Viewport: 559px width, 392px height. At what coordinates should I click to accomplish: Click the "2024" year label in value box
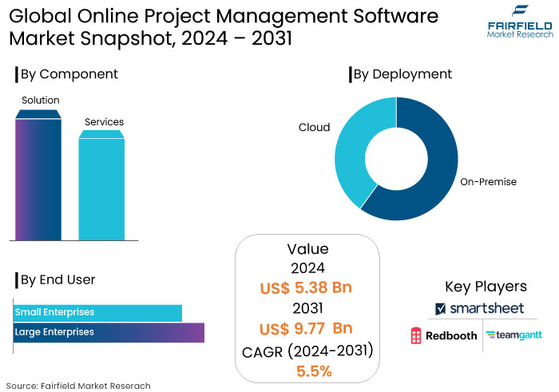tap(307, 268)
